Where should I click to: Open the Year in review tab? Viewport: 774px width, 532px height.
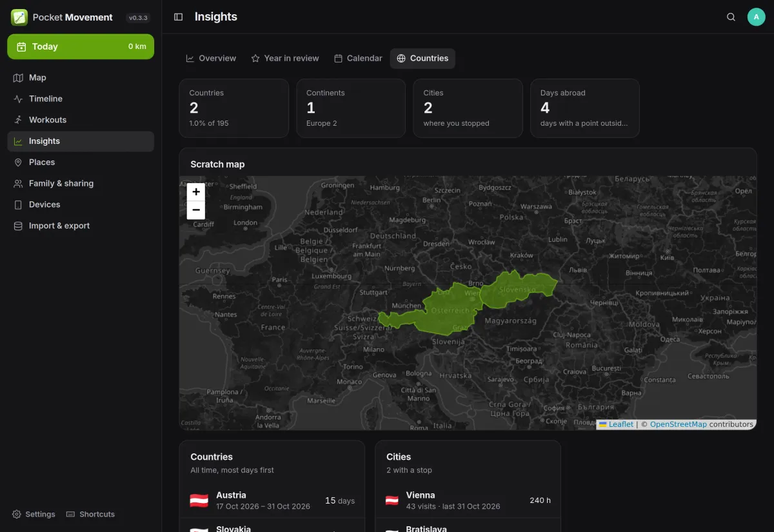(x=285, y=58)
